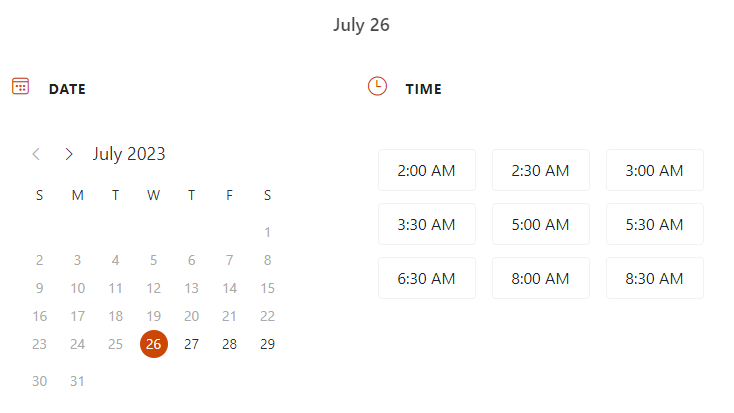Image resolution: width=734 pixels, height=413 pixels.
Task: Pick July 27 on the calendar
Action: (x=191, y=344)
